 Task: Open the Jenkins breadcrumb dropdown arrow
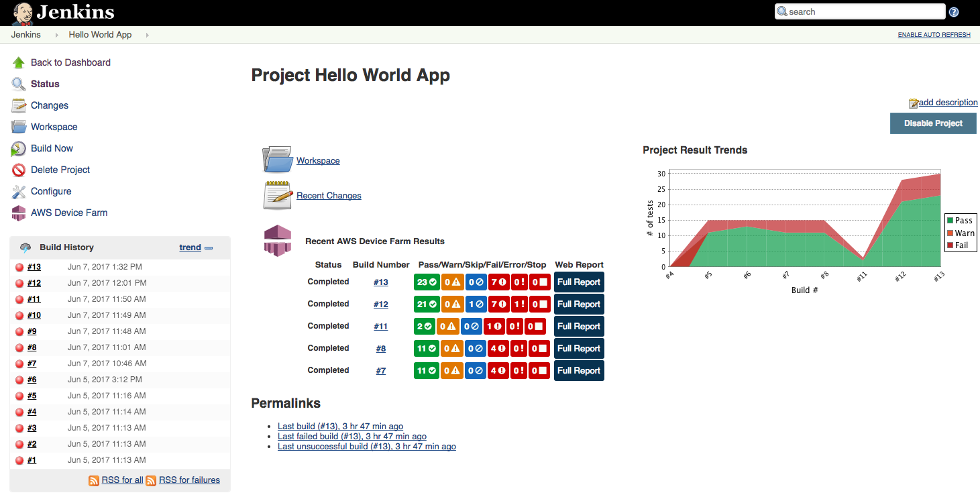pyautogui.click(x=56, y=35)
